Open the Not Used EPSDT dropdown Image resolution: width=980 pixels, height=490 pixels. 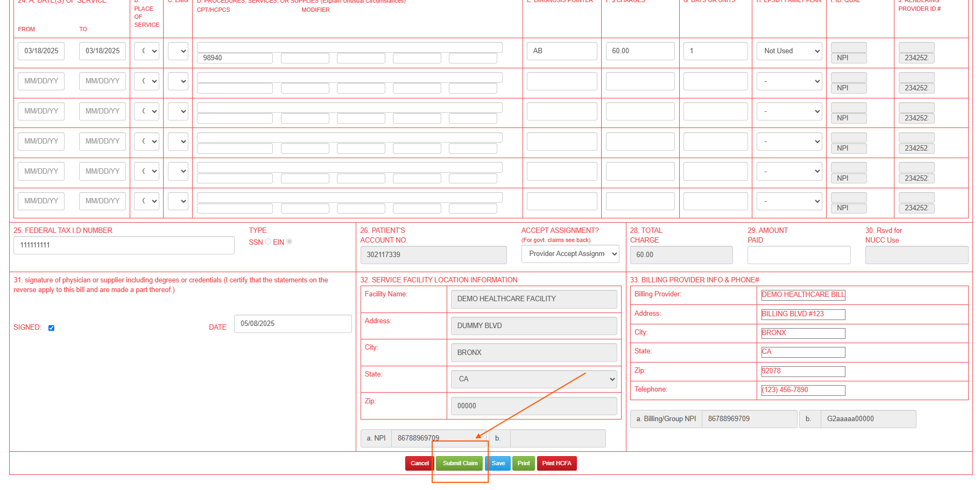(x=789, y=51)
